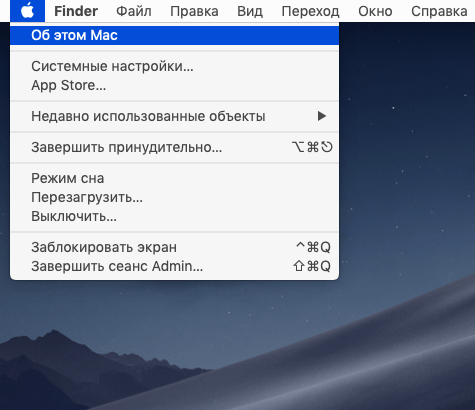The height and width of the screenshot is (410, 475).
Task: Open the Вид menu
Action: pos(250,11)
